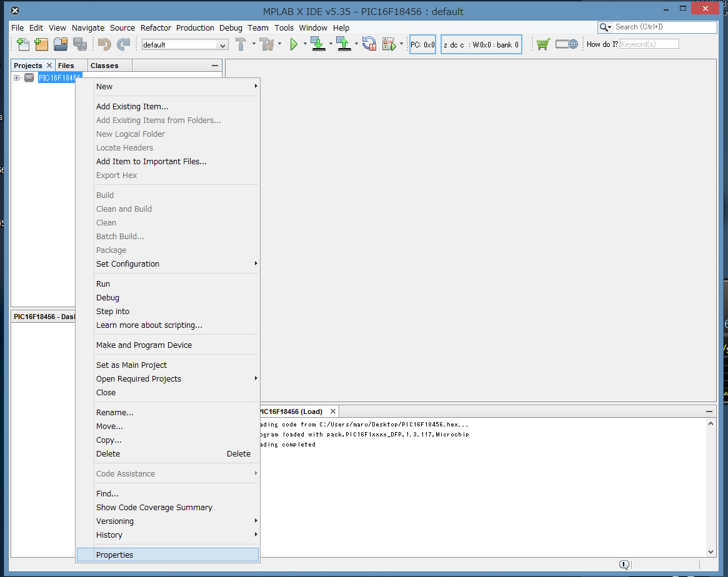Select Debug in the context menu
Viewport: 728px width, 577px height.
tap(167, 298)
